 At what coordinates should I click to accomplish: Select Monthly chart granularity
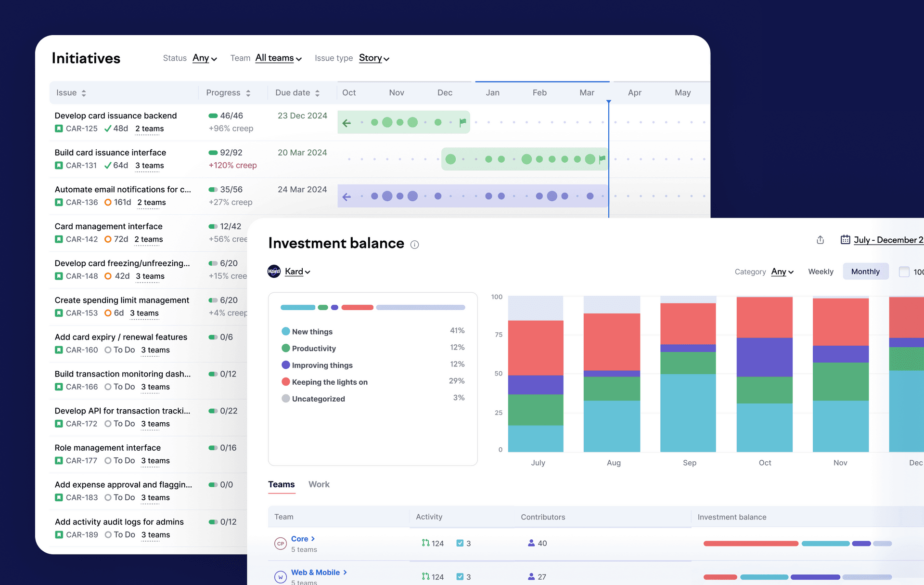(x=865, y=272)
